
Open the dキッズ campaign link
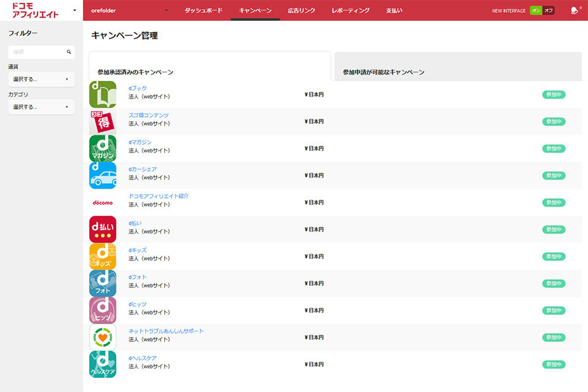point(138,250)
